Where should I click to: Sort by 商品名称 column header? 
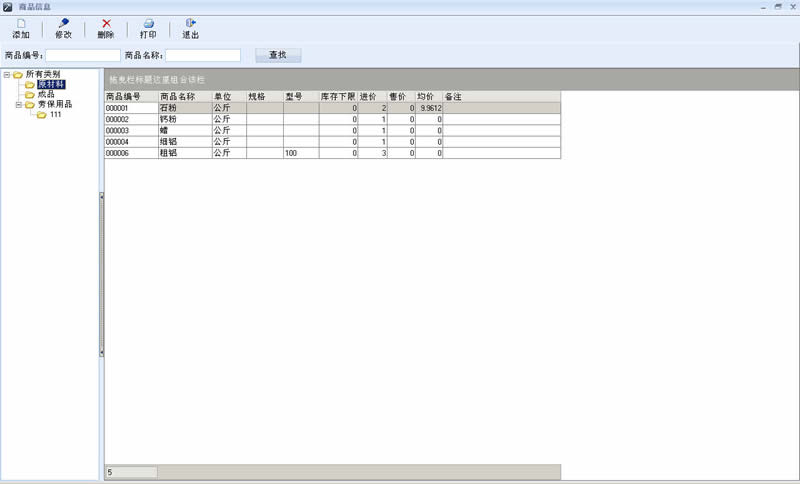pyautogui.click(x=185, y=96)
